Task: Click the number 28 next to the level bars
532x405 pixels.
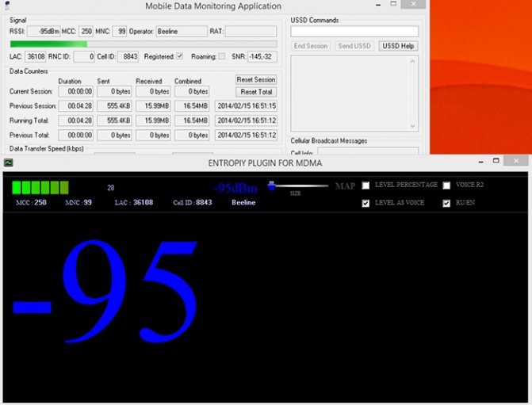Action: [111, 188]
